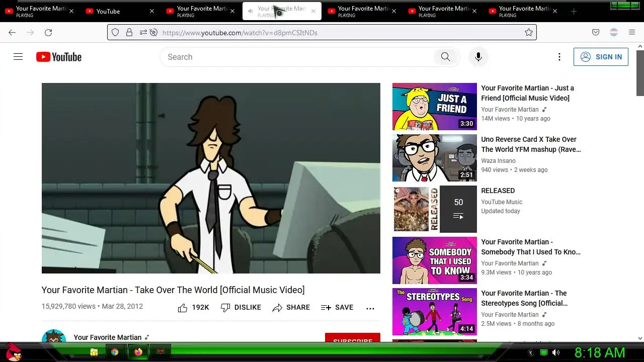Open the Firefox account avatar icon
The height and width of the screenshot is (362, 644).
(x=614, y=32)
